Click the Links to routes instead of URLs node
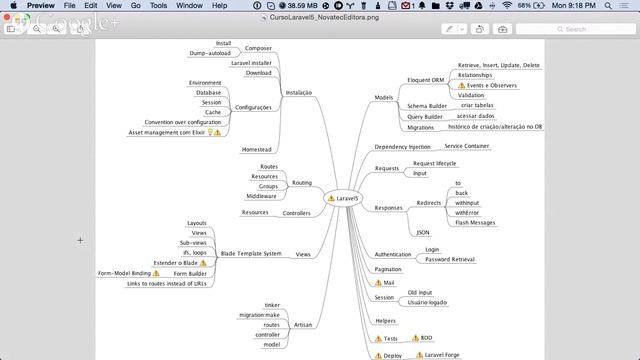The height and width of the screenshot is (360, 640). point(167,283)
